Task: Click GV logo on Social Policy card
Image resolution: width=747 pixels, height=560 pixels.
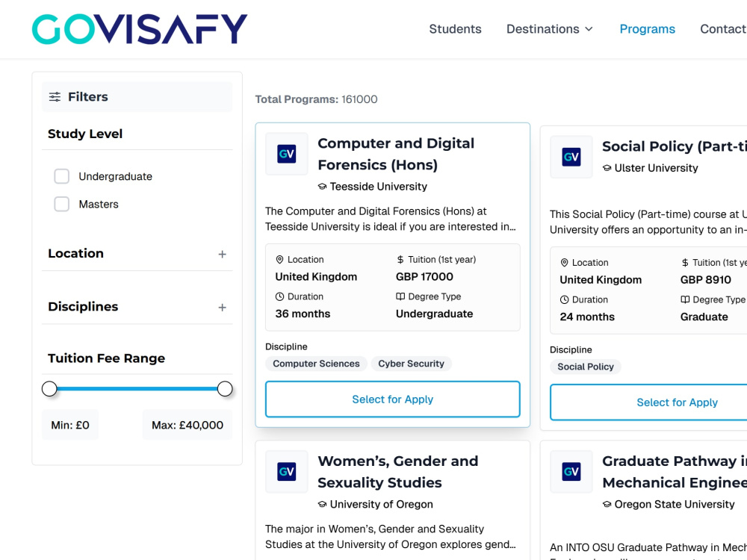Action: (571, 157)
